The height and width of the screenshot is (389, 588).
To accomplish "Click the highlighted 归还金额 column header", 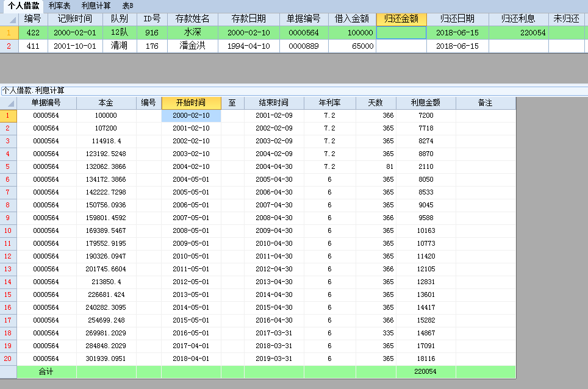I will click(x=401, y=19).
